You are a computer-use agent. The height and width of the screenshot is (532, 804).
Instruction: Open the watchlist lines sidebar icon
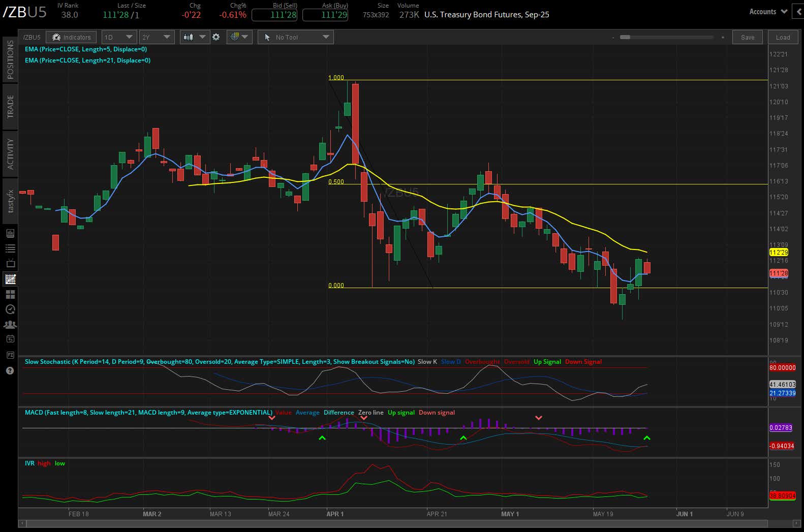(10, 248)
